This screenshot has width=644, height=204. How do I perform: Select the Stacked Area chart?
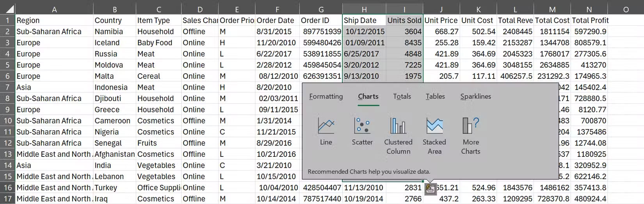coord(434,135)
